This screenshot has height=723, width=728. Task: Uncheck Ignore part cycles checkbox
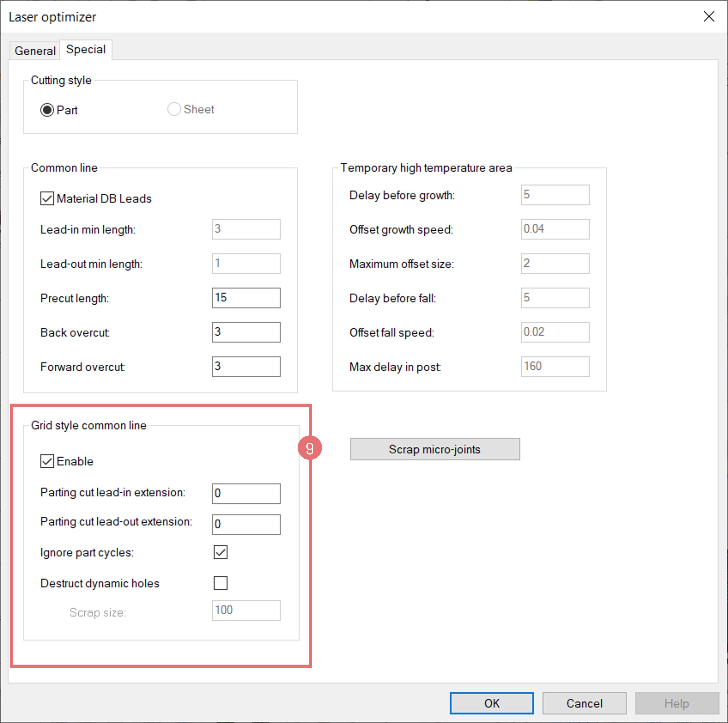[220, 552]
